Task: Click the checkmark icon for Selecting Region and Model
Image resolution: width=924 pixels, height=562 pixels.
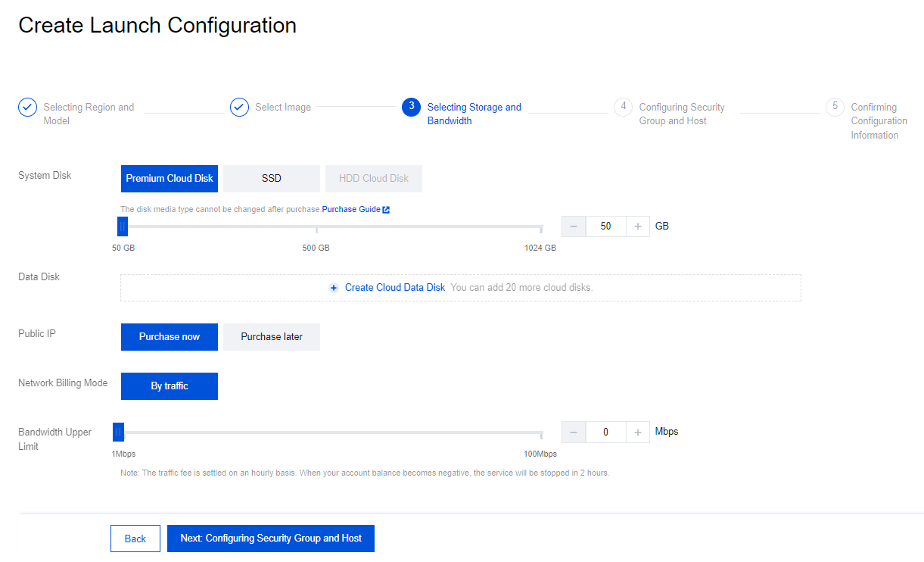Action: pyautogui.click(x=27, y=108)
